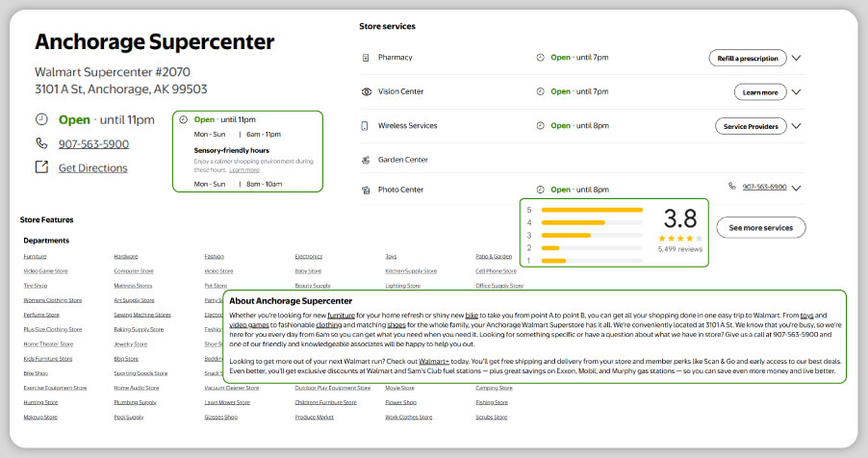Screen dimensions: 868x458
Task: Expand the Wireless Services chevron
Action: pyautogui.click(x=796, y=126)
